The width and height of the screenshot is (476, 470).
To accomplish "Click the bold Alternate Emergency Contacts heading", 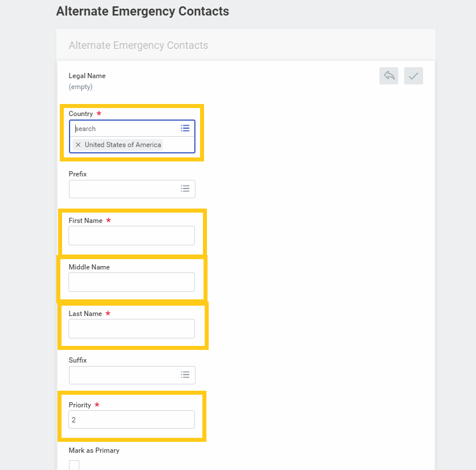I will coord(142,11).
